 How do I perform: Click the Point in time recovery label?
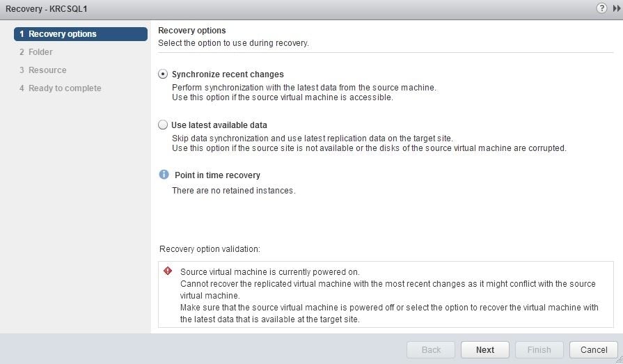click(217, 175)
